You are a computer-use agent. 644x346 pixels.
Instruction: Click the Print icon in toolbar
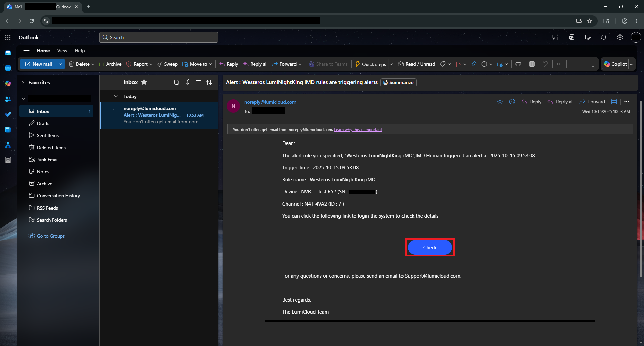point(518,64)
